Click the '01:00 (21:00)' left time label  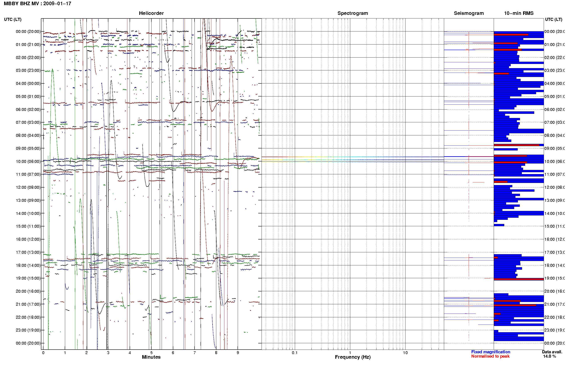point(28,44)
